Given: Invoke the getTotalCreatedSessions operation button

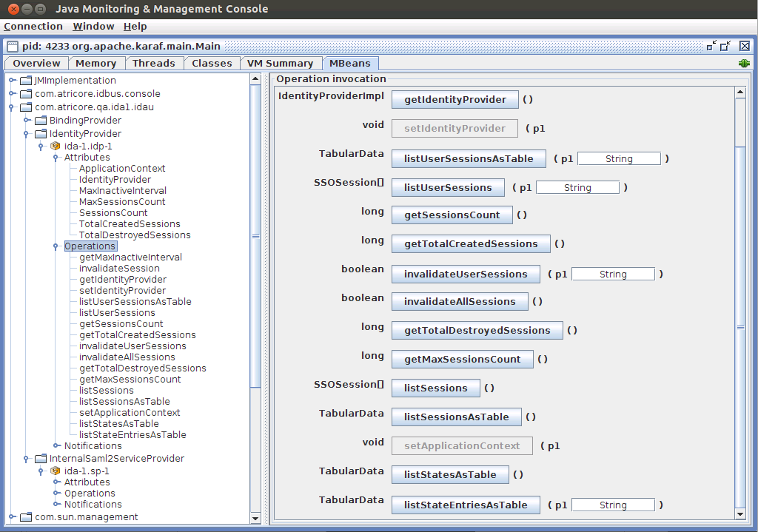Looking at the screenshot, I should pyautogui.click(x=471, y=244).
